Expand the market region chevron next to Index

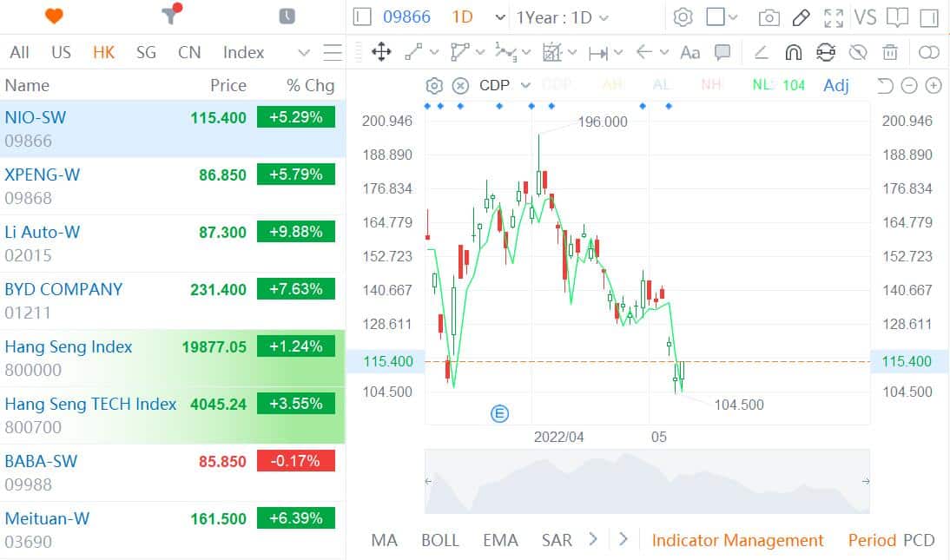coord(303,52)
